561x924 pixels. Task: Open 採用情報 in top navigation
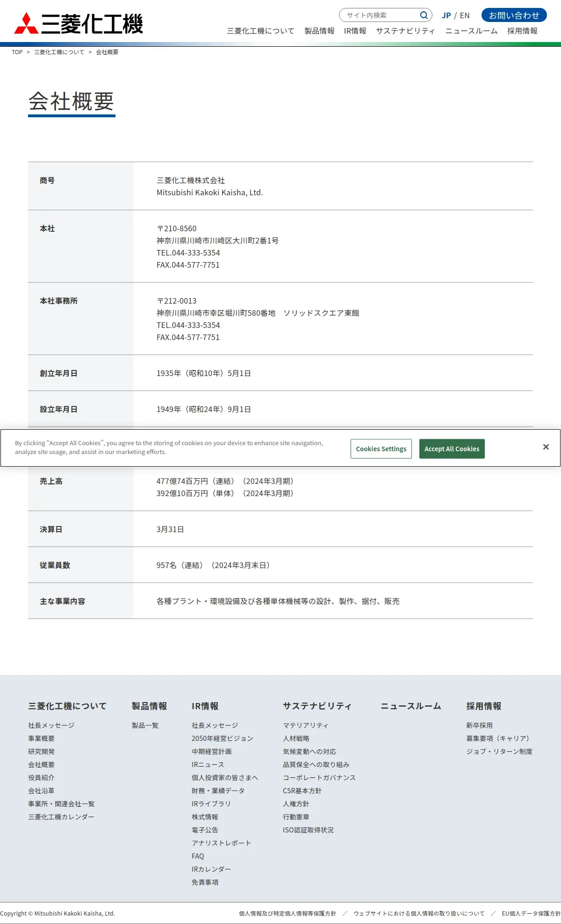click(522, 31)
